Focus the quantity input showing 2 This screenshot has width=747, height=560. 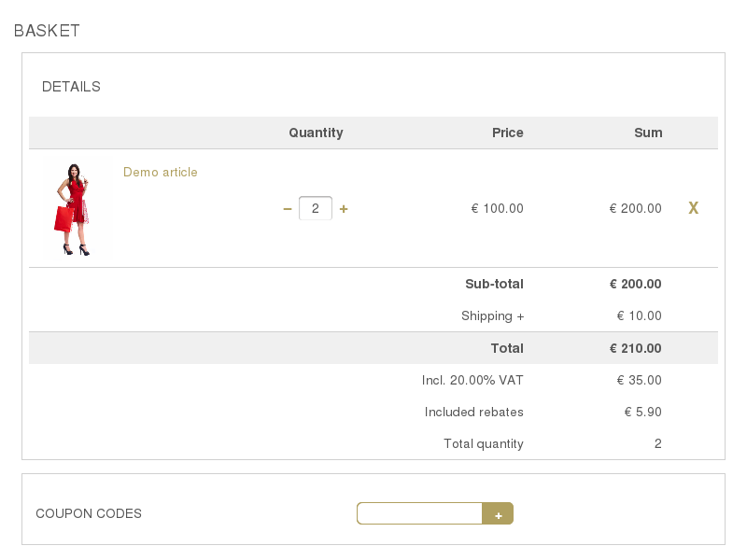[316, 208]
